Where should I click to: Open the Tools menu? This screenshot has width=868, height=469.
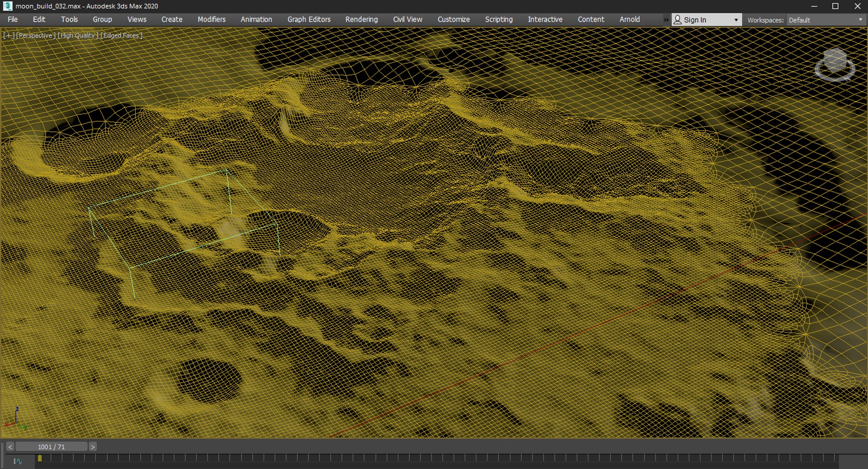(69, 19)
